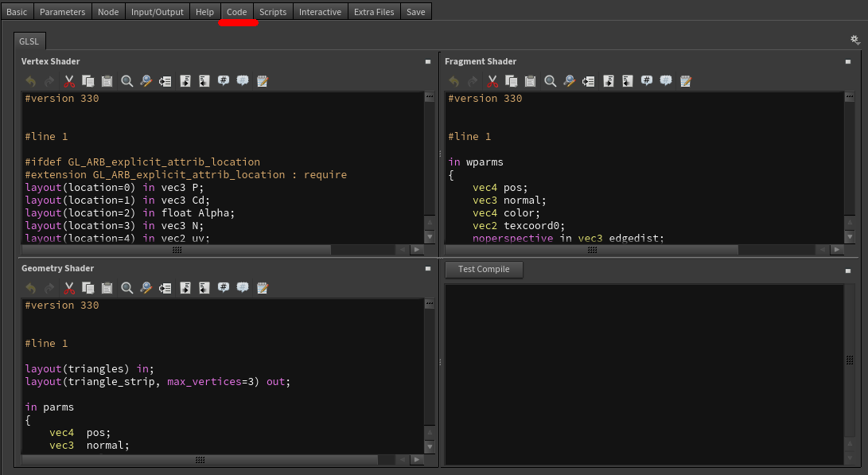This screenshot has width=868, height=475.
Task: Undo in the Fragment Shader editor
Action: click(454, 81)
